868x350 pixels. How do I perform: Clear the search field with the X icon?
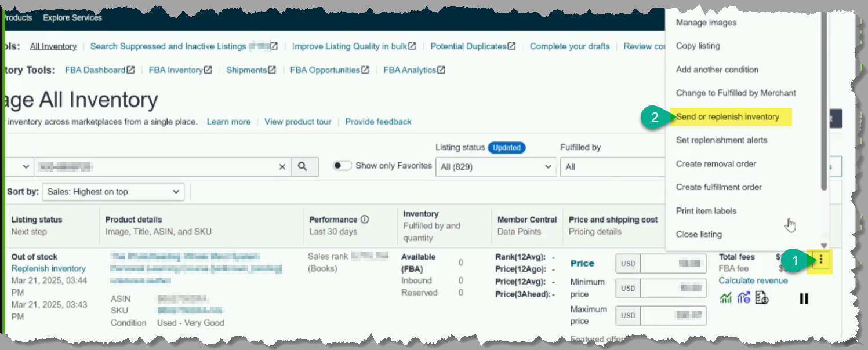(x=282, y=166)
